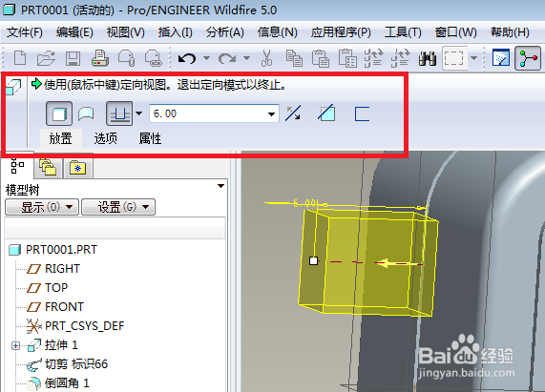The width and height of the screenshot is (545, 392).
Task: Switch to the model tree tab icon
Action: tap(17, 166)
